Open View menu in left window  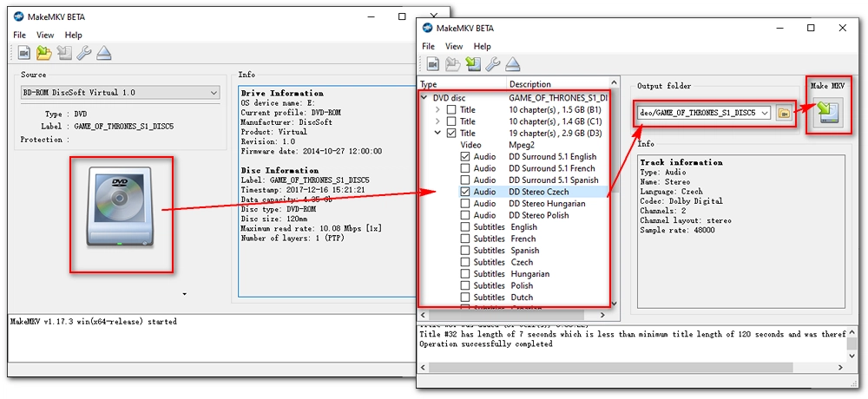pyautogui.click(x=45, y=35)
